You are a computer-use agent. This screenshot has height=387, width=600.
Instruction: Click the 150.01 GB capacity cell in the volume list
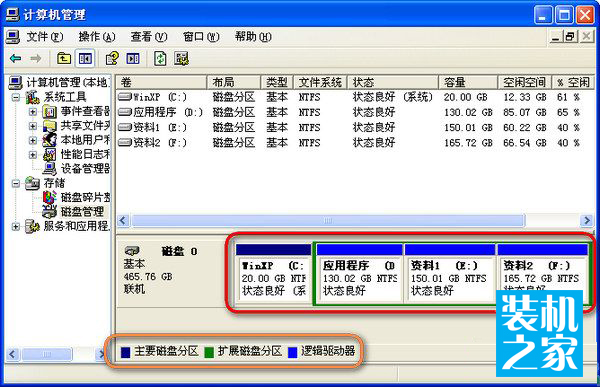[x=468, y=127]
